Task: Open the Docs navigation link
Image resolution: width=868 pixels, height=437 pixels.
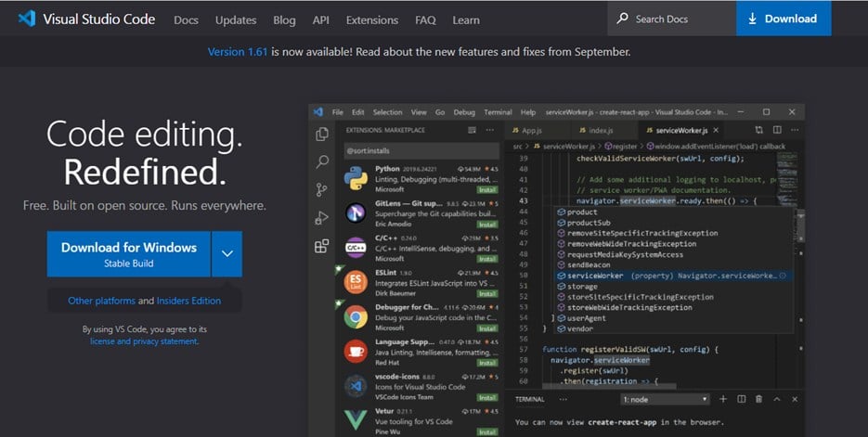Action: coord(186,19)
